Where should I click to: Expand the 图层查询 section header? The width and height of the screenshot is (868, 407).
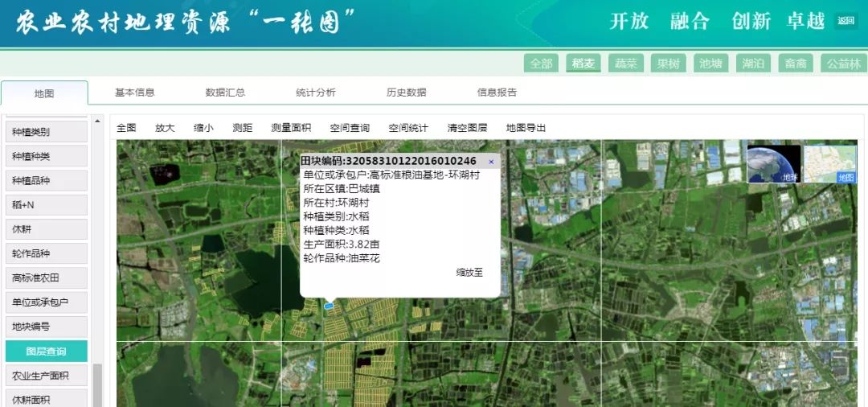[x=46, y=351]
